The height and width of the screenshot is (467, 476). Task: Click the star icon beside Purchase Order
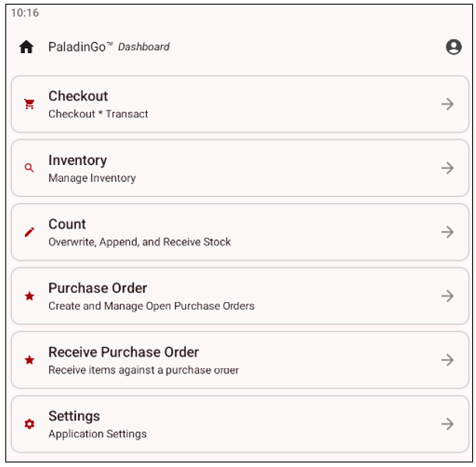click(30, 296)
